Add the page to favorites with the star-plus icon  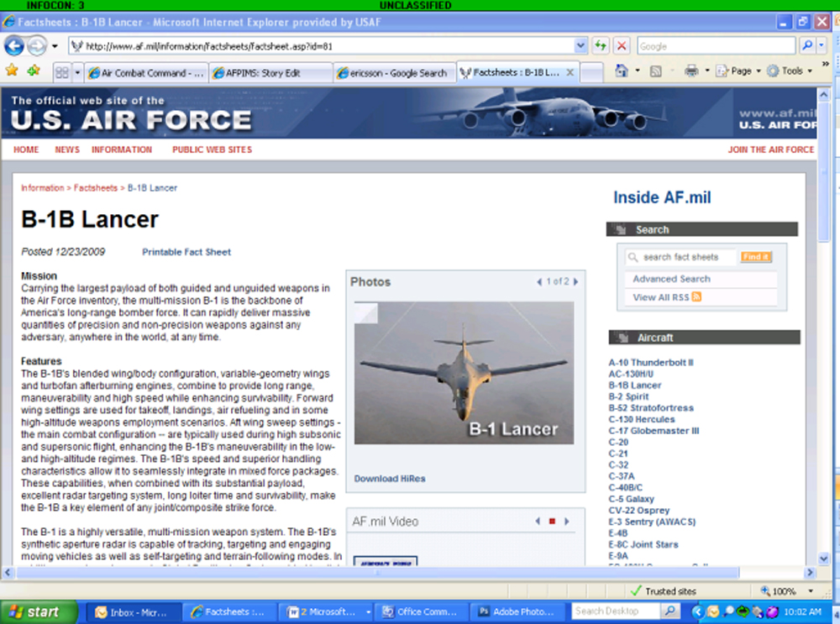[x=34, y=71]
